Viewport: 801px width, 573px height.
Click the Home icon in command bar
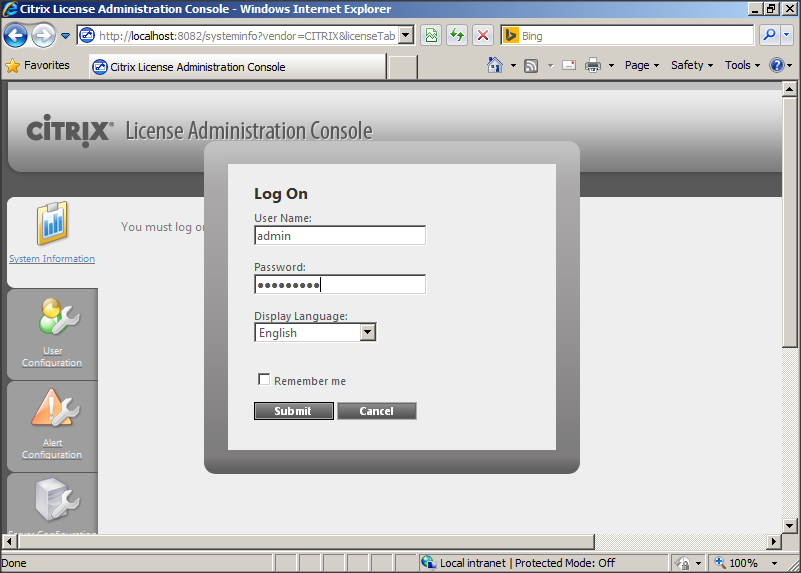point(494,66)
